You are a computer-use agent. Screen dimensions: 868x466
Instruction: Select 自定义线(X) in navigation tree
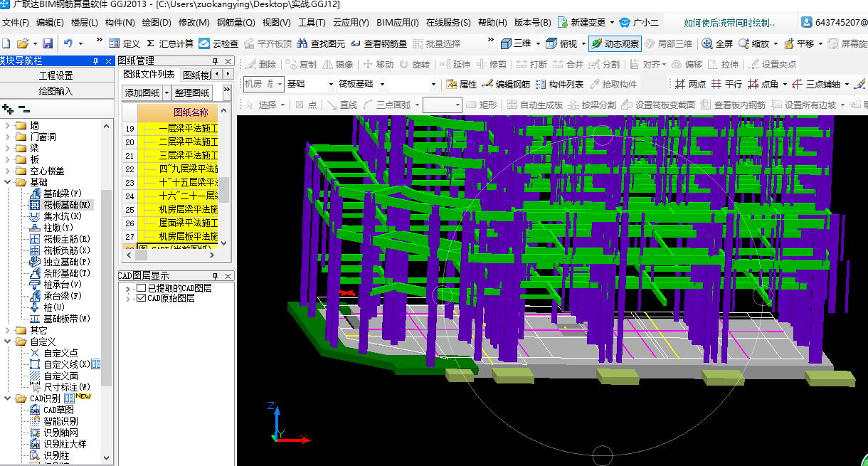tap(65, 364)
